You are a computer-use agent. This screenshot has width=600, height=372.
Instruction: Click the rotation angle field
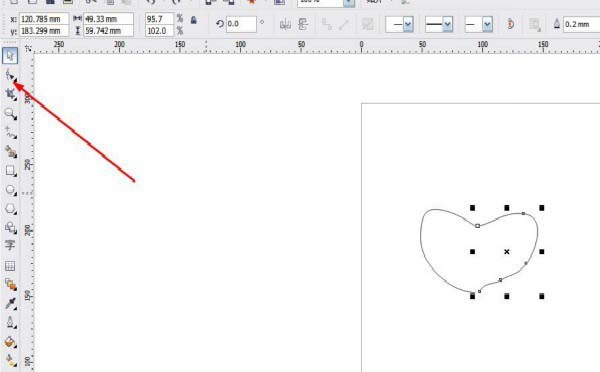241,24
